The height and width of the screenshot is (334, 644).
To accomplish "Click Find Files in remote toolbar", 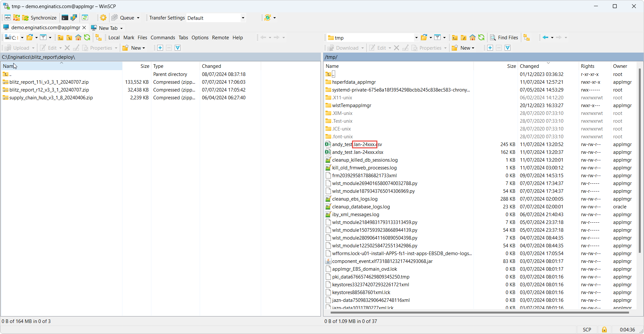I will [504, 38].
